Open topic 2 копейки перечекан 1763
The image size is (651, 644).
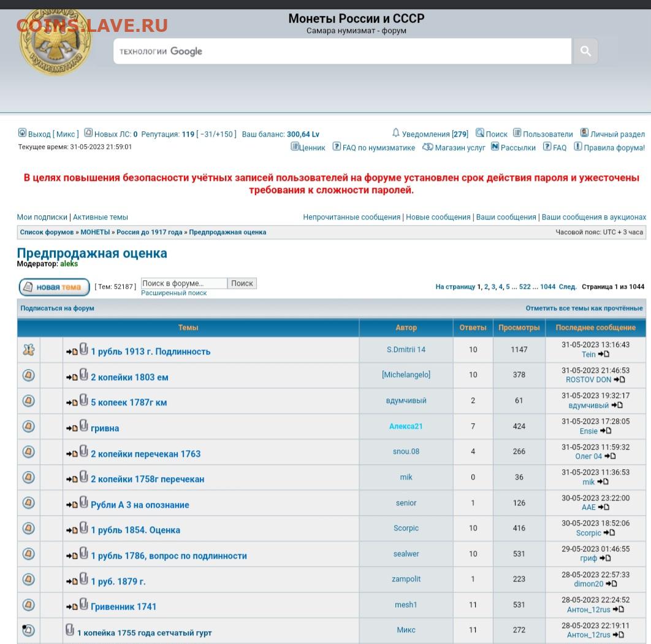point(146,454)
